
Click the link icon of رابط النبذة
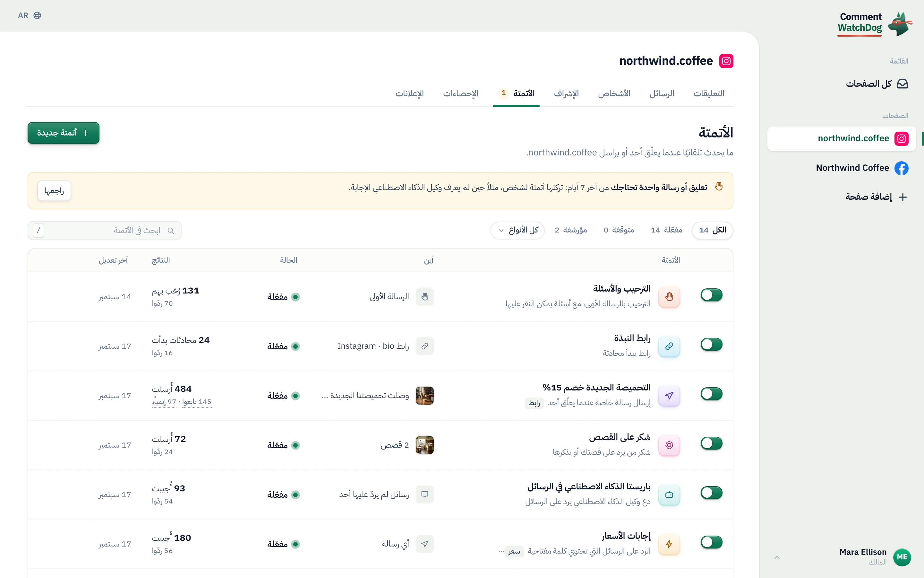tap(669, 346)
